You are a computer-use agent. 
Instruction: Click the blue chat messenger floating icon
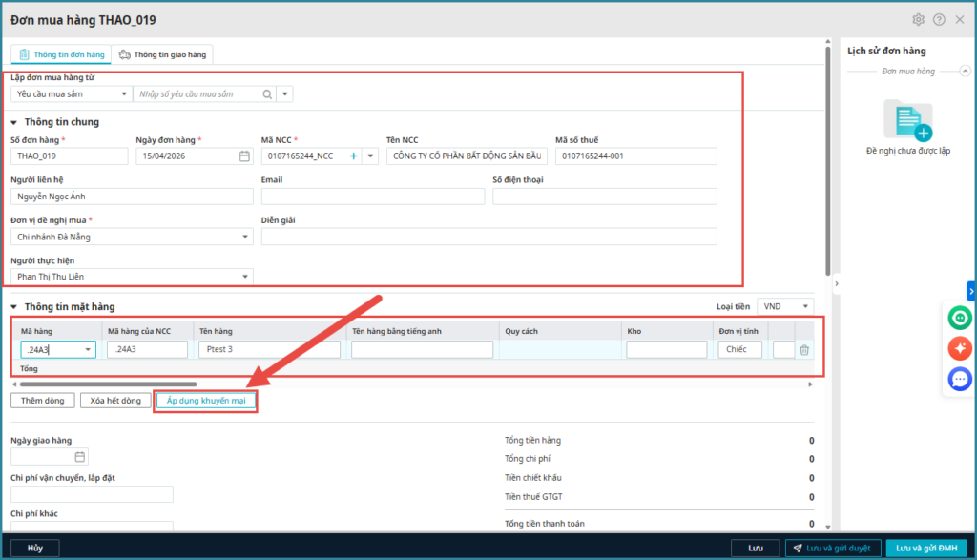point(959,380)
